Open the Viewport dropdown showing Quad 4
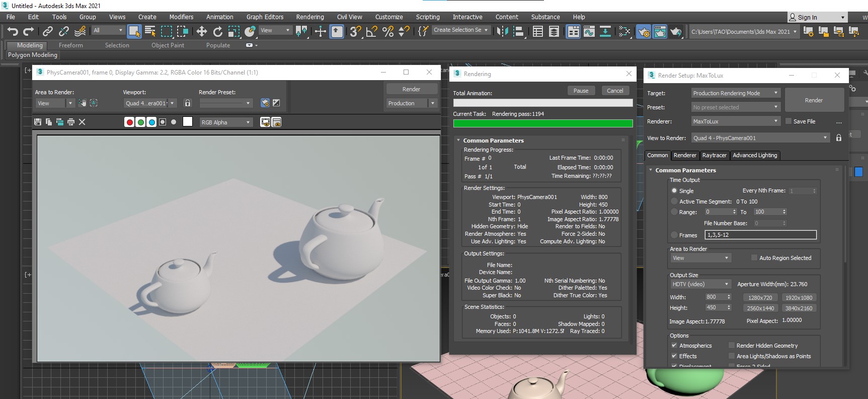 [x=150, y=103]
